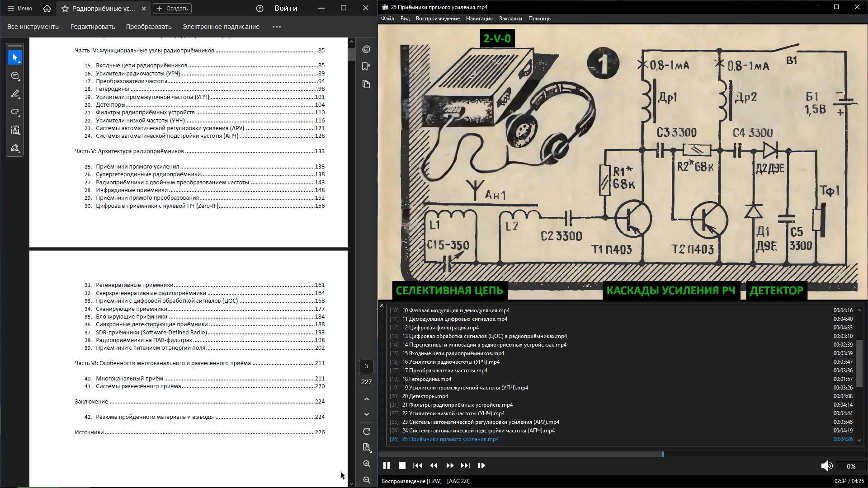Mute the player volume speaker icon
This screenshot has height=488, width=868.
pos(826,466)
